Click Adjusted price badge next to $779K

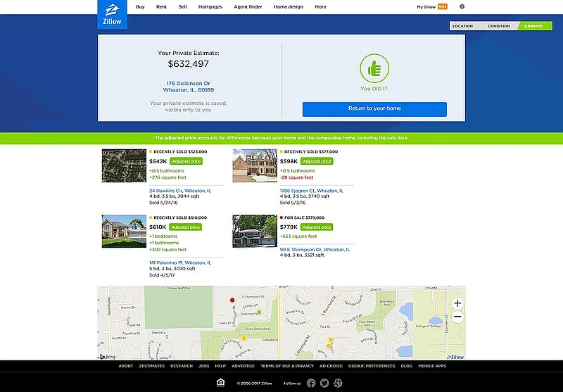pyautogui.click(x=316, y=227)
